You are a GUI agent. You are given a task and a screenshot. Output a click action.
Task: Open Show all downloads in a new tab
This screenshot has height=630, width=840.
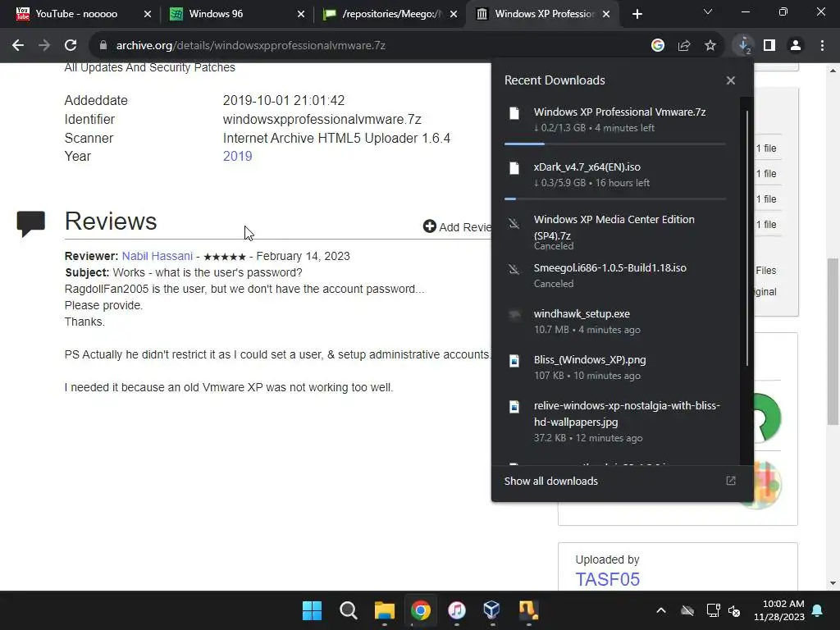point(731,481)
